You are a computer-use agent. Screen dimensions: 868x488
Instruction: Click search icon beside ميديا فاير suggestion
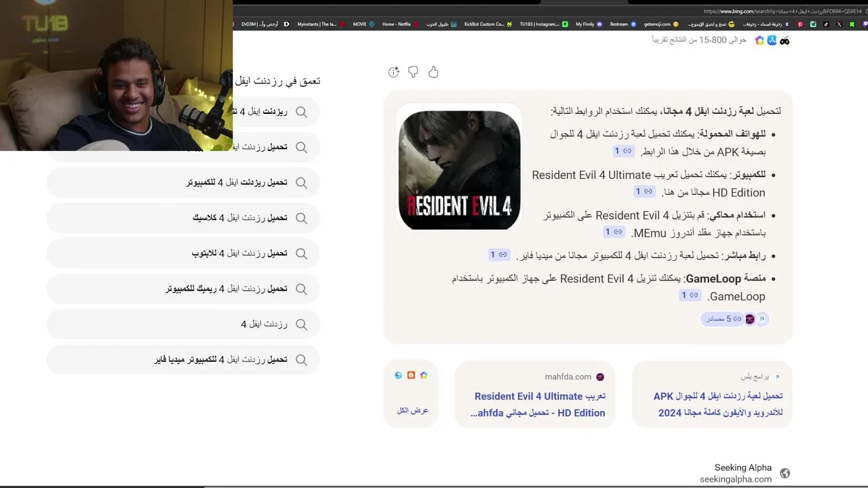(x=302, y=360)
